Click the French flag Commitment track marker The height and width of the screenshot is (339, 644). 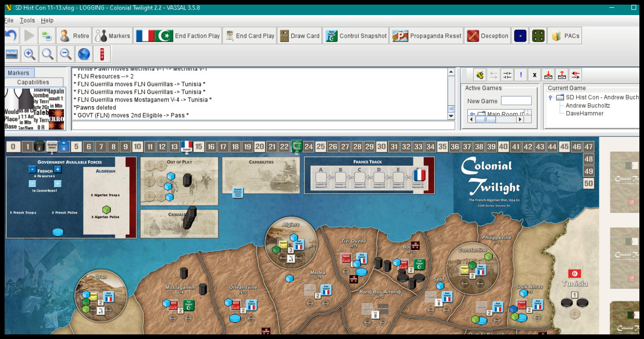tap(187, 147)
